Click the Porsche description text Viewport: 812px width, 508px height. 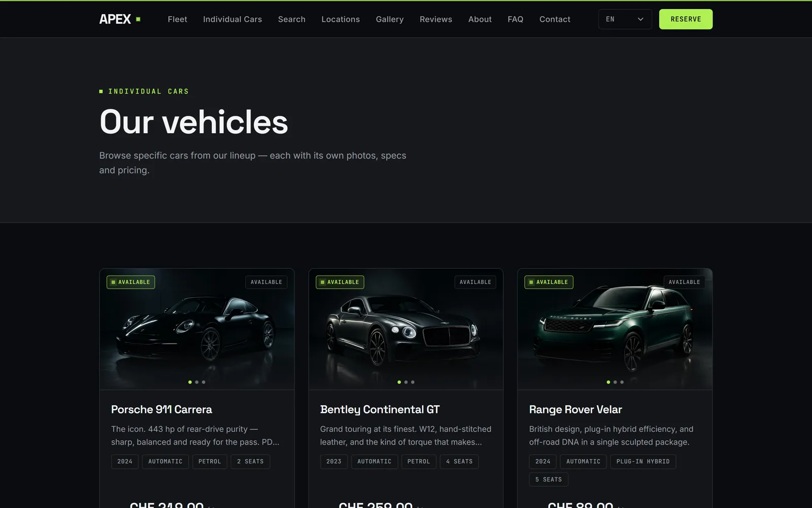195,435
